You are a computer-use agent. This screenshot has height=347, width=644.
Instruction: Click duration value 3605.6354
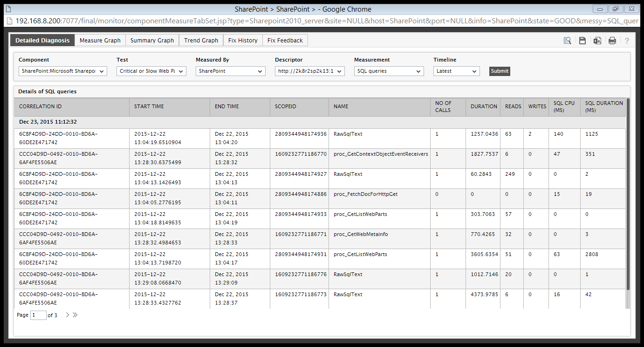[x=484, y=254]
